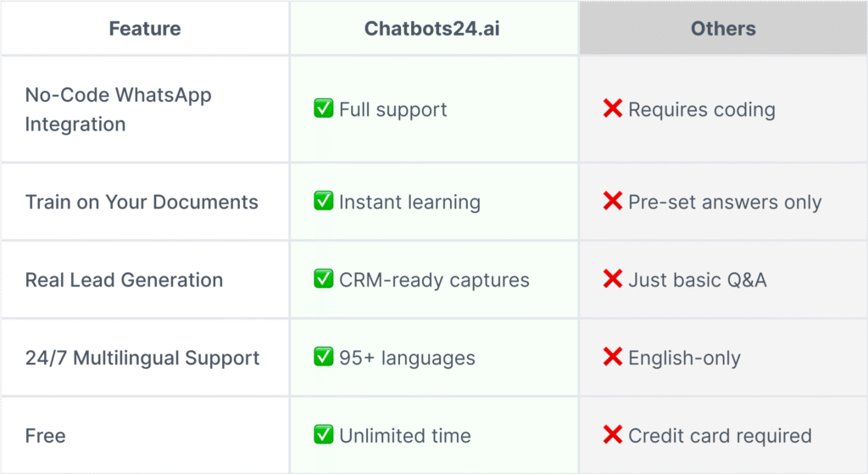Click the green checkmark next to Instant learning

pos(323,201)
